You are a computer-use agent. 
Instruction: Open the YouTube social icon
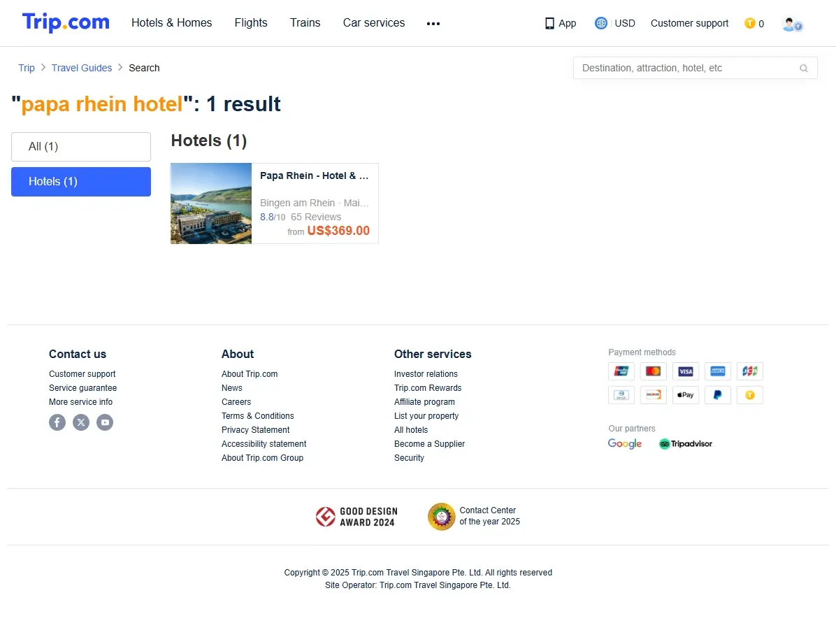pyautogui.click(x=105, y=422)
